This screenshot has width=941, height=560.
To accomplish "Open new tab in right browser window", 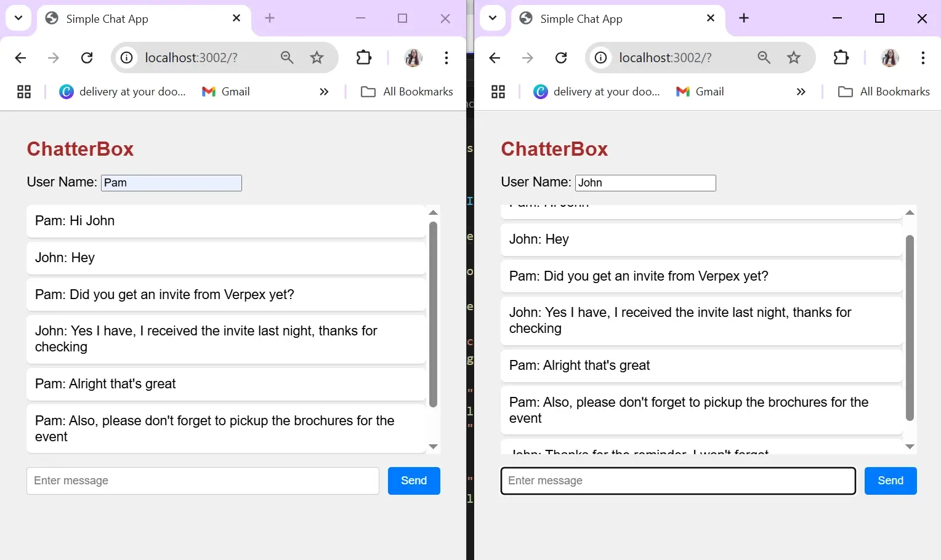I will (744, 18).
